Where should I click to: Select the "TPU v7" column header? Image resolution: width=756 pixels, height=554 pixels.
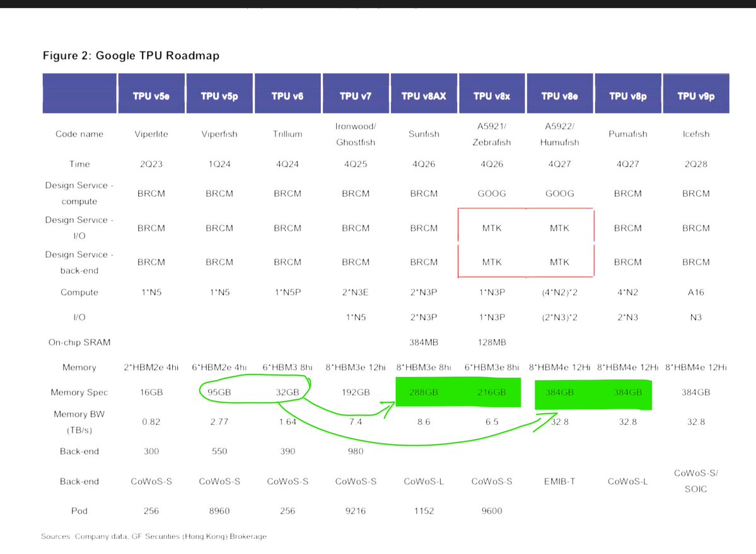356,93
